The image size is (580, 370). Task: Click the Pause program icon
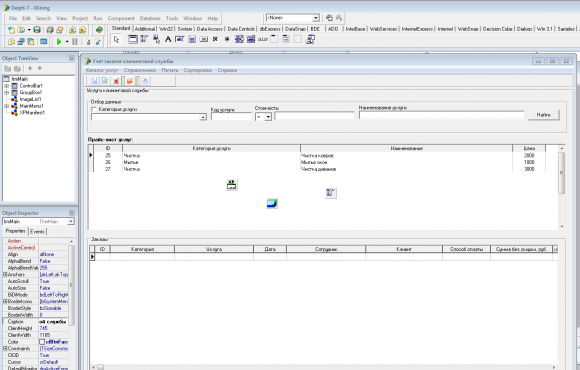(75, 42)
